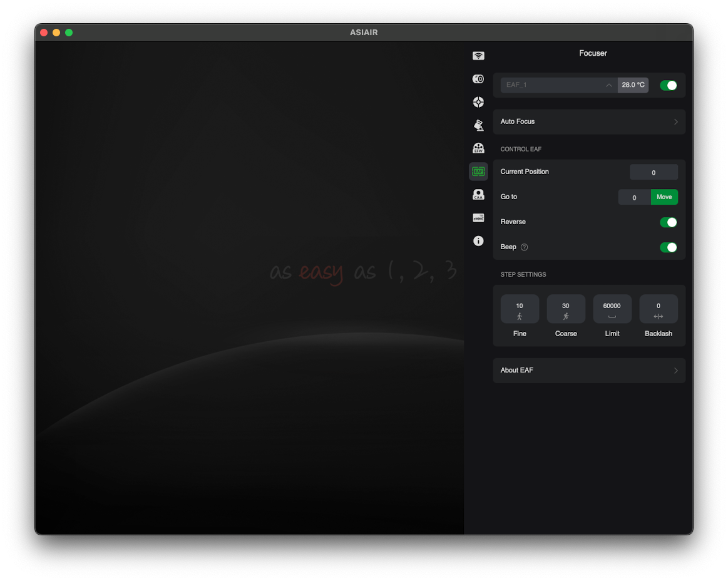Click the STEP SETTINGS section heading

tap(523, 274)
